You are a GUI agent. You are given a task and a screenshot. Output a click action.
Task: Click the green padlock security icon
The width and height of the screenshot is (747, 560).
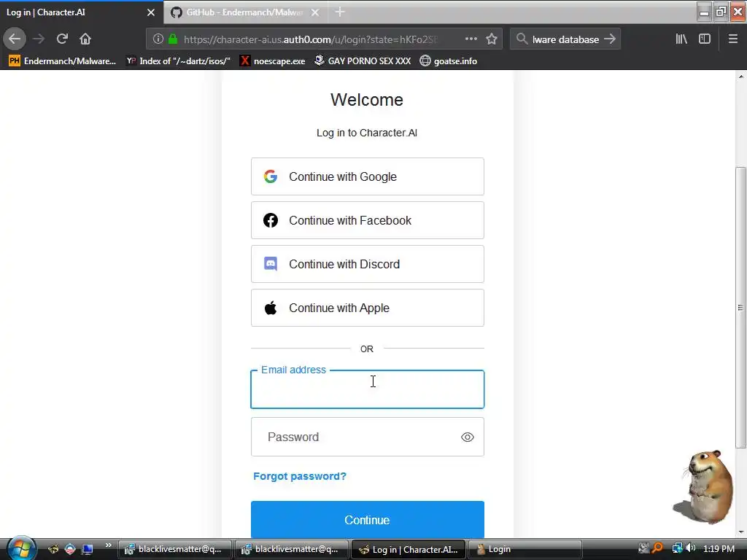pos(173,39)
